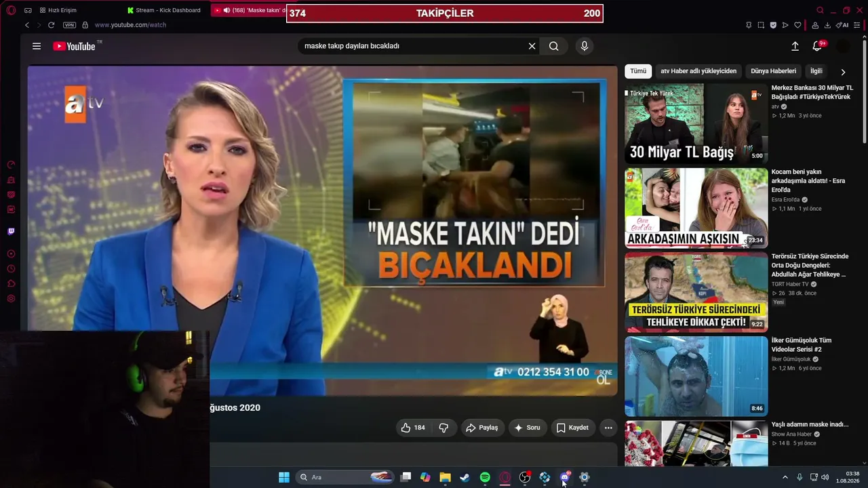Image resolution: width=868 pixels, height=488 pixels.
Task: Click the address bar showing www.youtube.com/watch
Action: pyautogui.click(x=130, y=25)
